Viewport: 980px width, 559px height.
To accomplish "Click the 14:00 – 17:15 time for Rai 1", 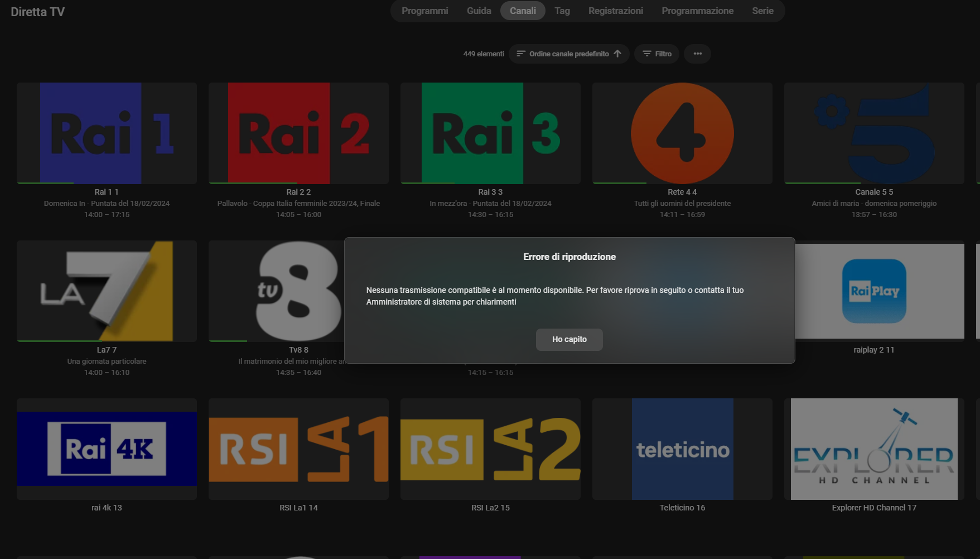I will 107,215.
